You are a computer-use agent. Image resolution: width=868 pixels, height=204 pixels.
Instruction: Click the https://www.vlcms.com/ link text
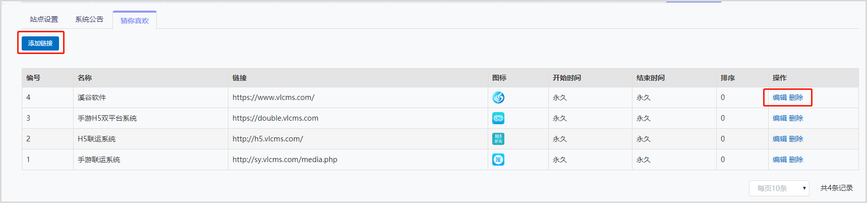273,97
